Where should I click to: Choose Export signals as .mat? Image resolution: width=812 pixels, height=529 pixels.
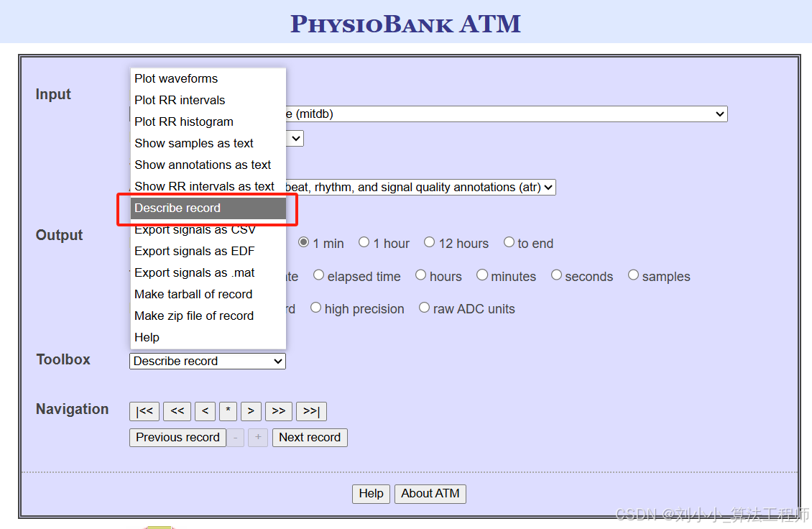coord(208,272)
